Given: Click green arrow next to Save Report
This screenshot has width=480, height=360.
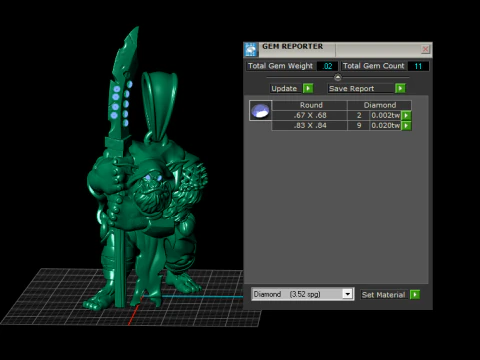Looking at the screenshot, I should tap(400, 88).
